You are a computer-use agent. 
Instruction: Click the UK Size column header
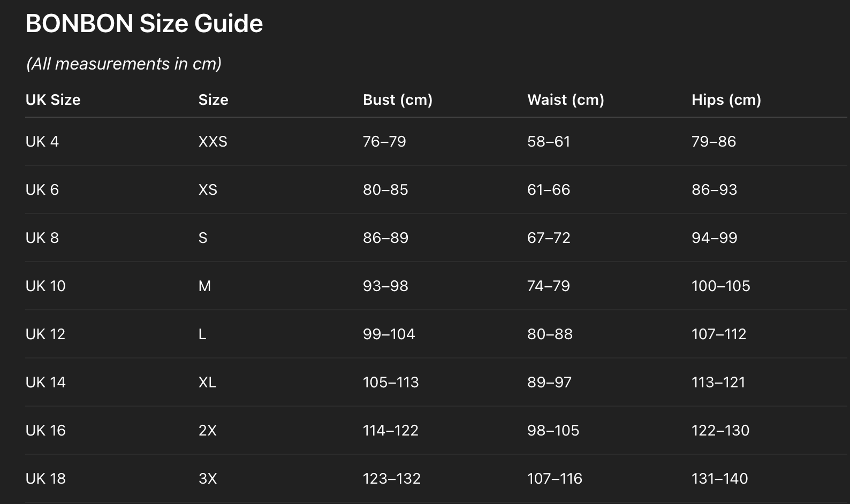53,100
